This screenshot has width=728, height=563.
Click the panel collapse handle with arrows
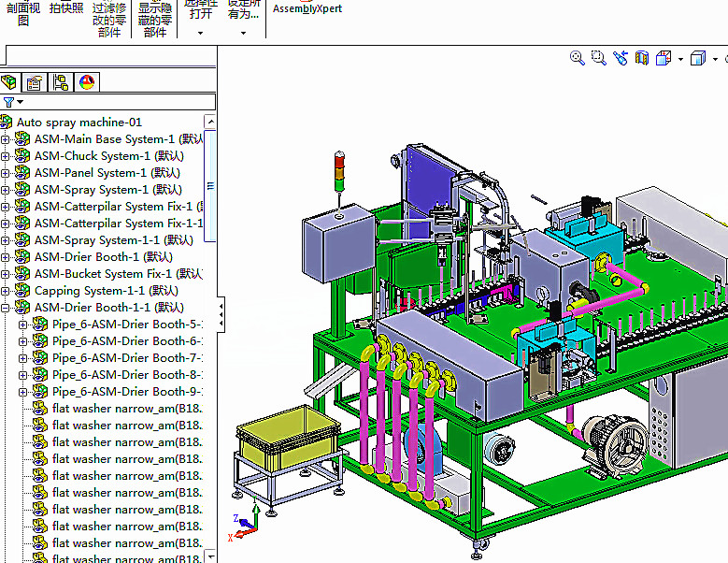tap(221, 314)
